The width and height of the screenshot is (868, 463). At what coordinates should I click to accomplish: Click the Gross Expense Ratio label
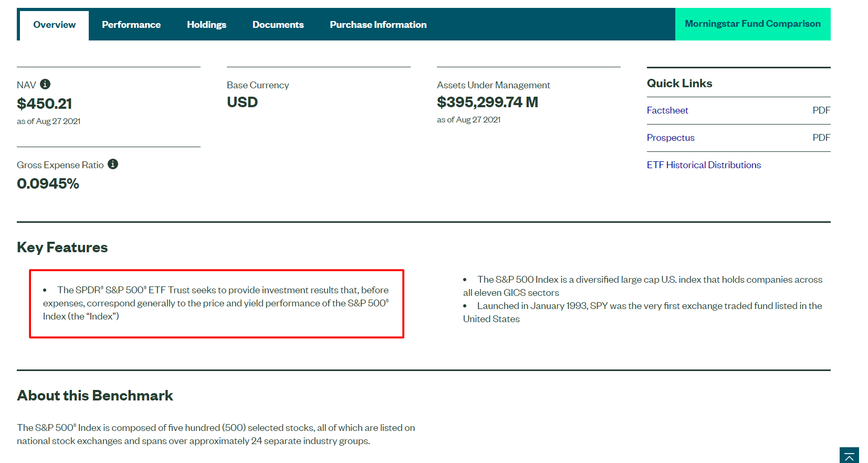tap(60, 165)
